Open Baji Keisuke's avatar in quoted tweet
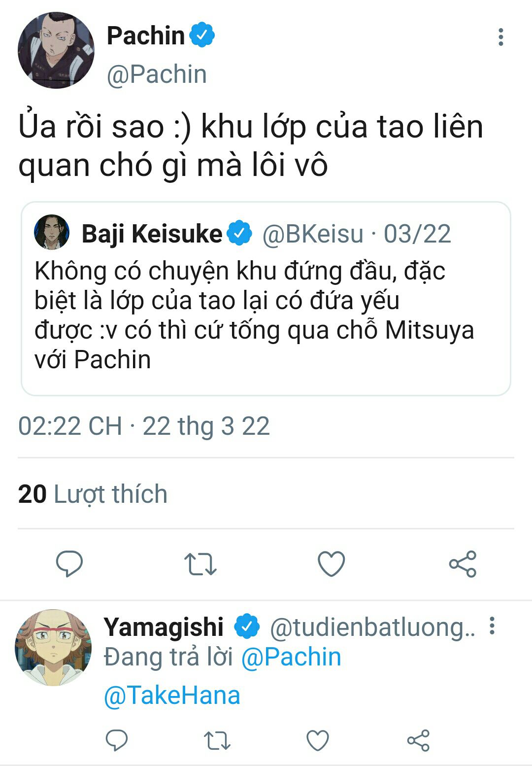Image resolution: width=532 pixels, height=766 pixels. (52, 233)
